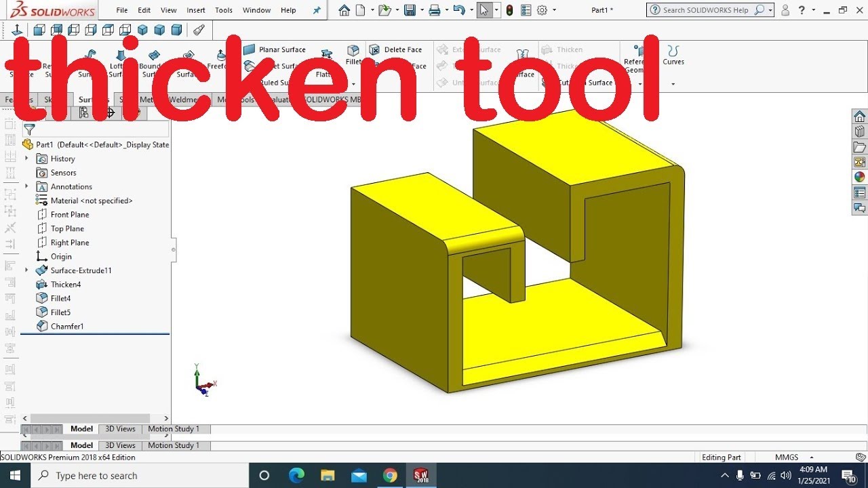
Task: Select the Chamfer1 feature
Action: (60, 327)
